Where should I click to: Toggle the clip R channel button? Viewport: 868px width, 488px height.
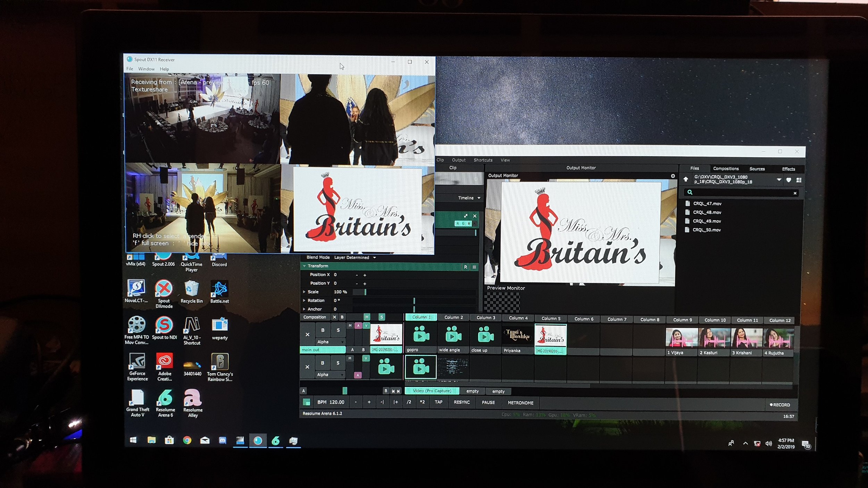[x=458, y=224]
